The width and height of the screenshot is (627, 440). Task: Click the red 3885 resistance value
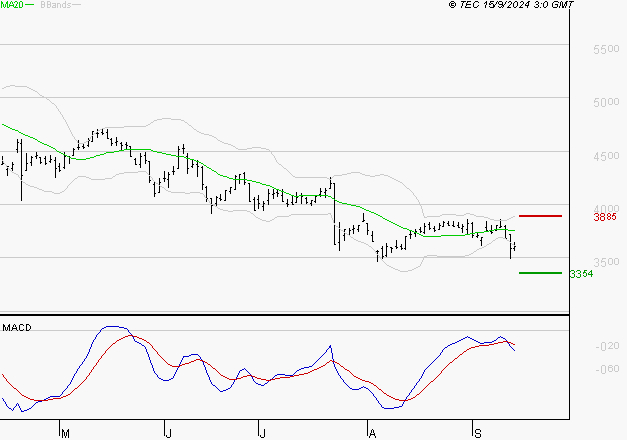tap(605, 217)
